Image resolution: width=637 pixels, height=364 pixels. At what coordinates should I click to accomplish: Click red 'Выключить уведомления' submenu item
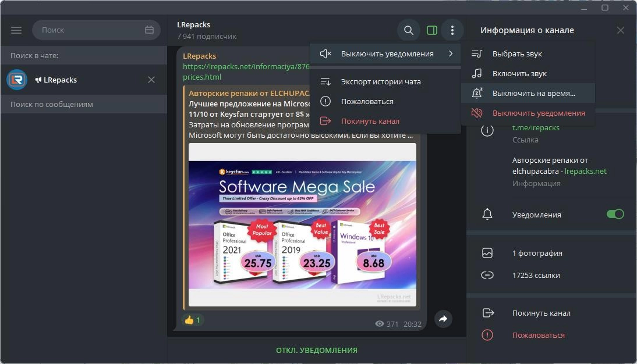pyautogui.click(x=528, y=113)
